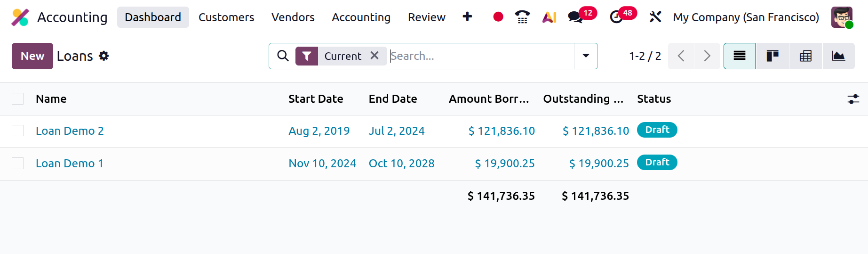
Task: Switch to graph view
Action: pyautogui.click(x=838, y=56)
